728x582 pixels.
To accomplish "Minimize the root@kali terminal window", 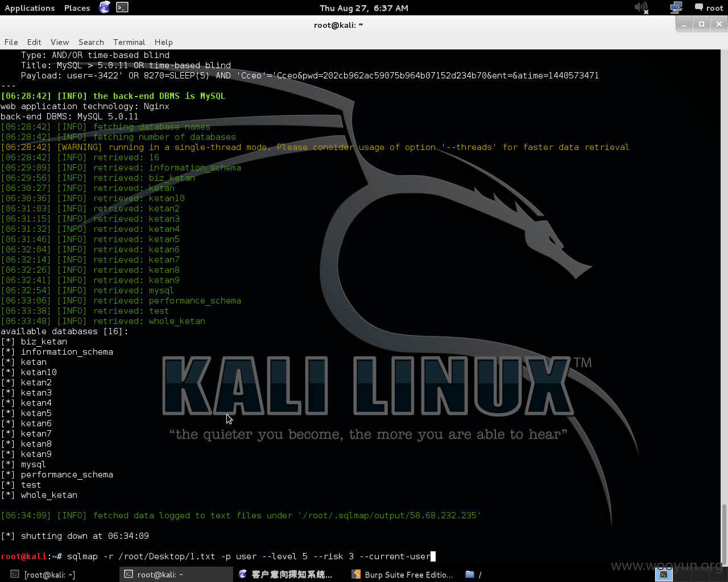I will (684, 24).
